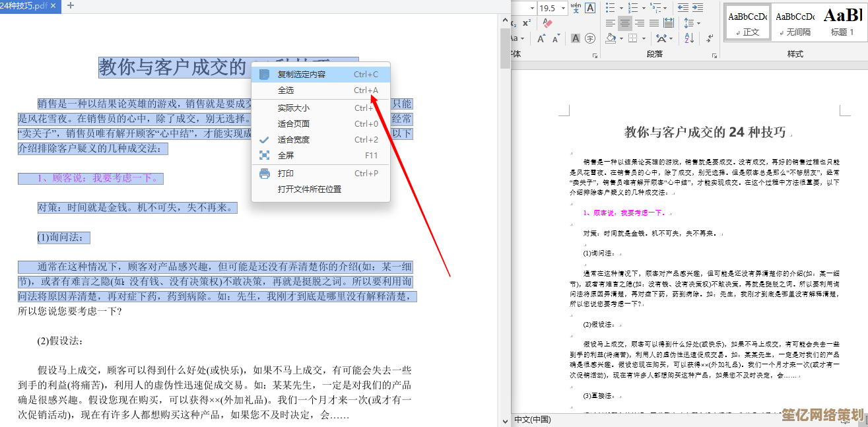
Task: Choose 复制选定内容 from the context menu
Action: [x=301, y=75]
